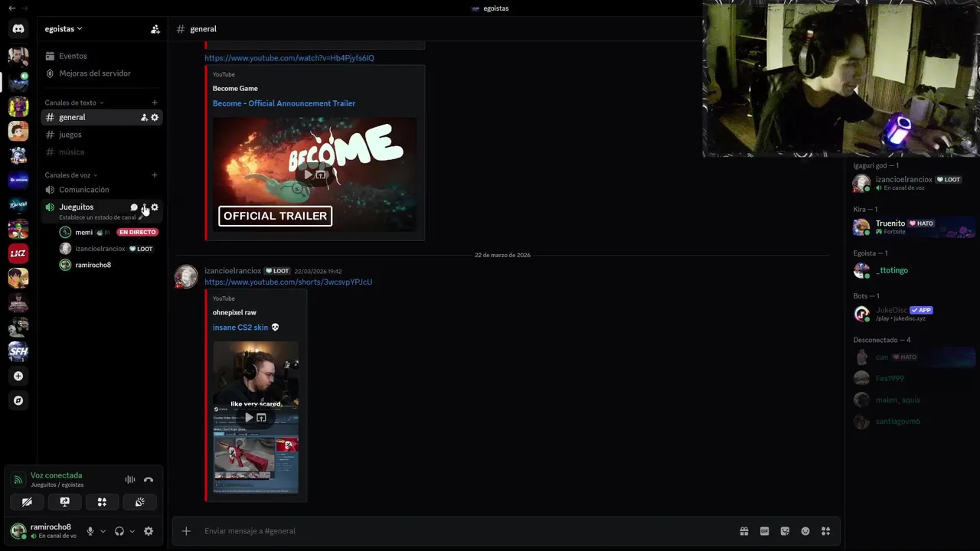Image resolution: width=980 pixels, height=551 pixels.
Task: Play the Become official trailer video
Action: click(308, 174)
